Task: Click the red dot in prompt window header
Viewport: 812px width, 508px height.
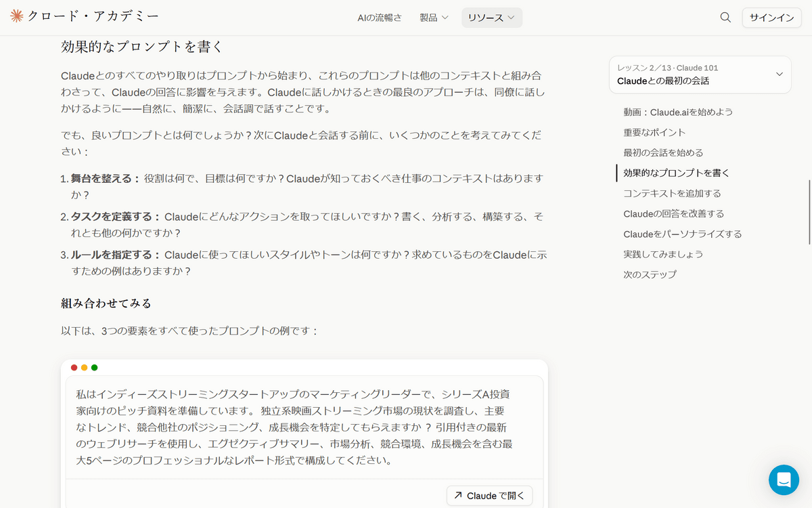Action: click(x=74, y=368)
